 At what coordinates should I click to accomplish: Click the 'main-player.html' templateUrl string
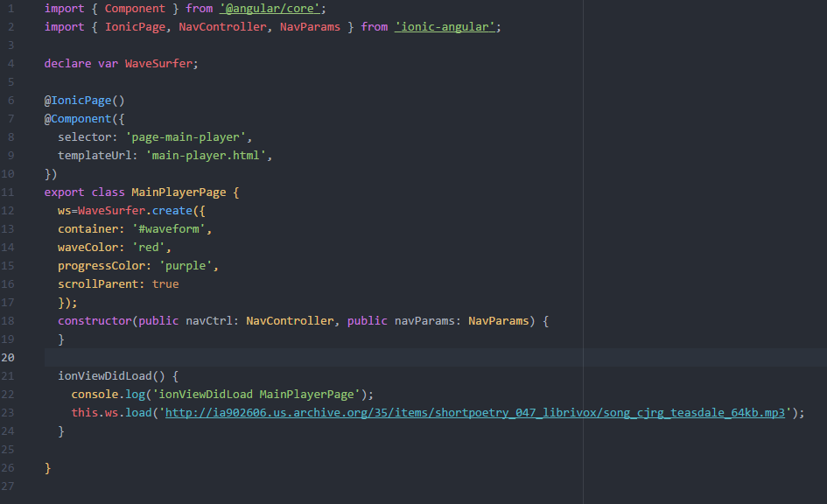(x=206, y=156)
